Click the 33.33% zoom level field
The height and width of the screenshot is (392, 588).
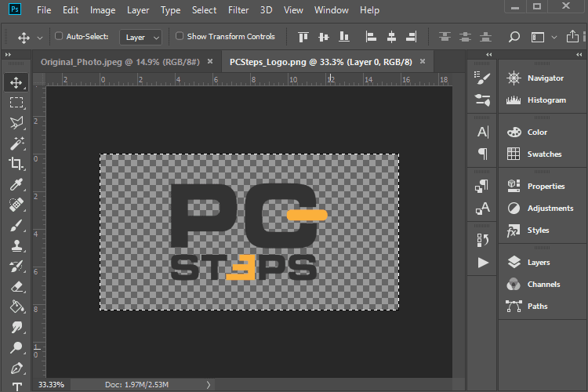click(52, 384)
